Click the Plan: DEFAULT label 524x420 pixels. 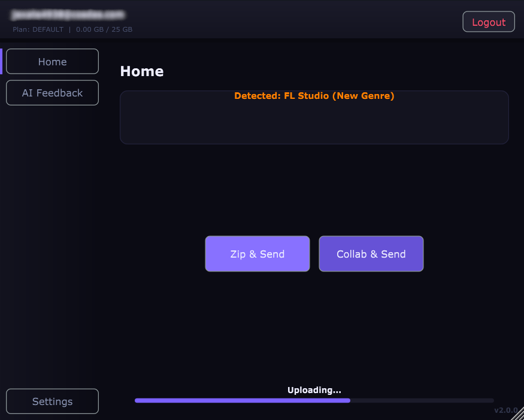click(x=38, y=29)
